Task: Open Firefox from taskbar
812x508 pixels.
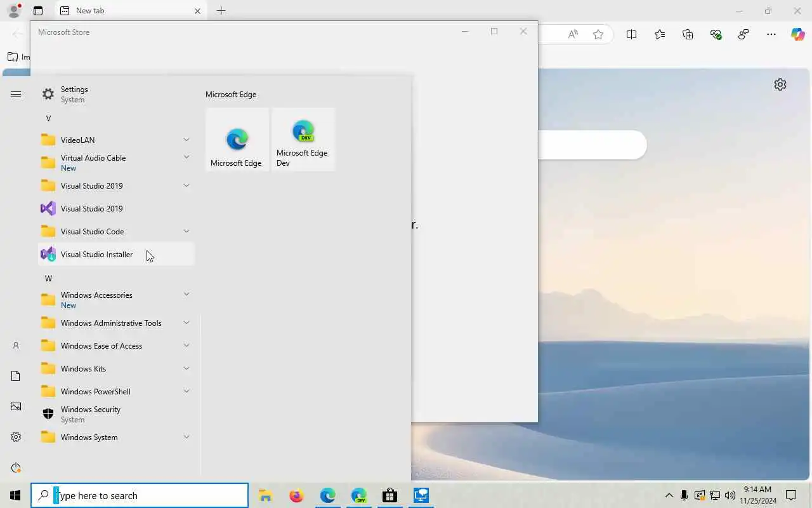Action: (x=296, y=495)
